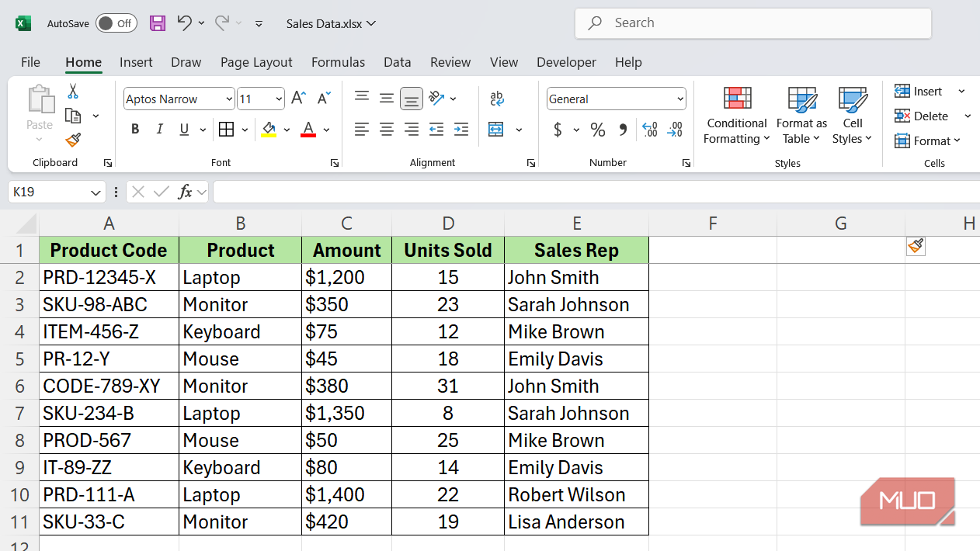
Task: Expand the Name Box dropdown arrow
Action: click(x=96, y=192)
